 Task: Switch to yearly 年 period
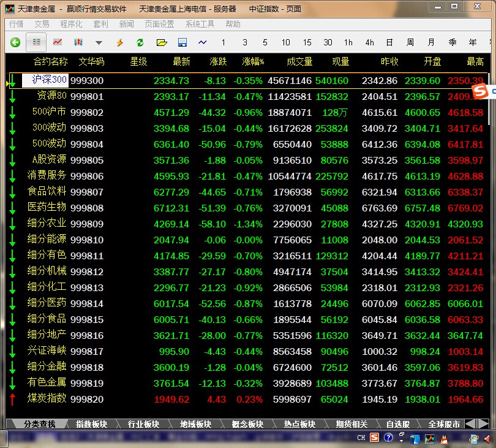click(x=473, y=42)
